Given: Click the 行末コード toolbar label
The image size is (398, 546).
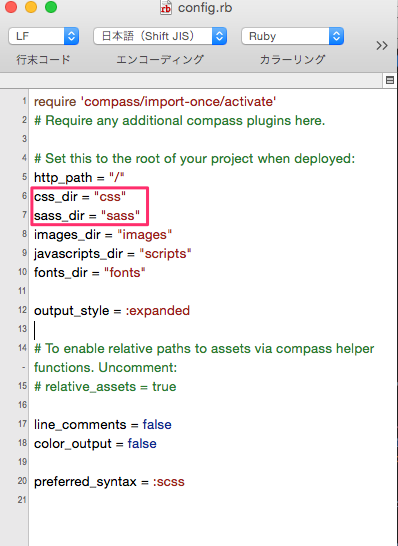Looking at the screenshot, I should pos(43,60).
